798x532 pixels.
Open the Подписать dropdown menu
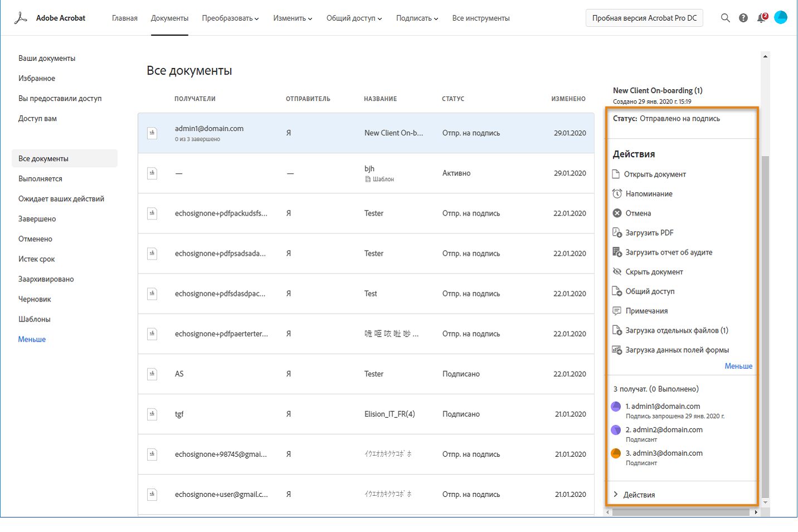[417, 18]
